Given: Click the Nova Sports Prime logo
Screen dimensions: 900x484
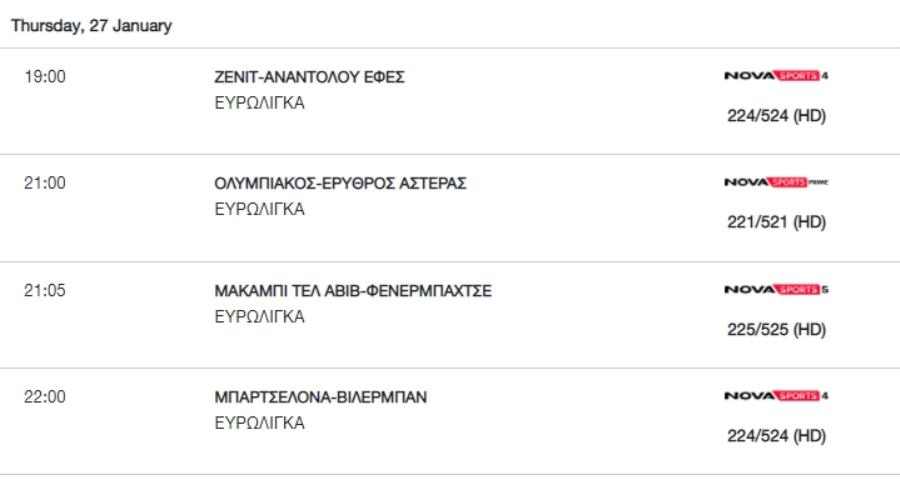Looking at the screenshot, I should [x=776, y=182].
